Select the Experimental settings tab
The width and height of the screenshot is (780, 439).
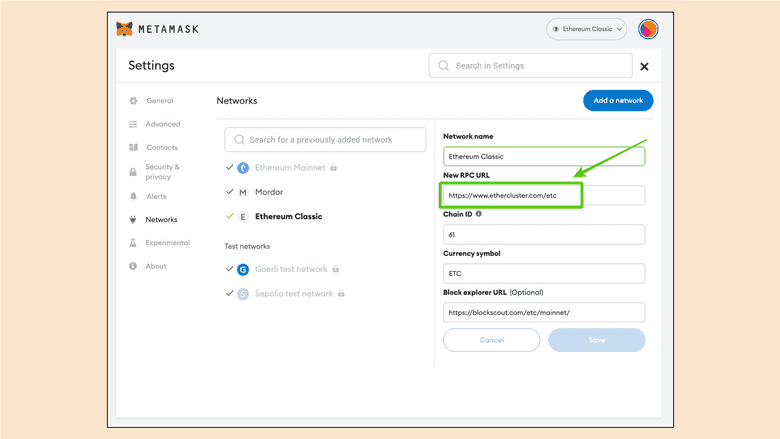167,243
